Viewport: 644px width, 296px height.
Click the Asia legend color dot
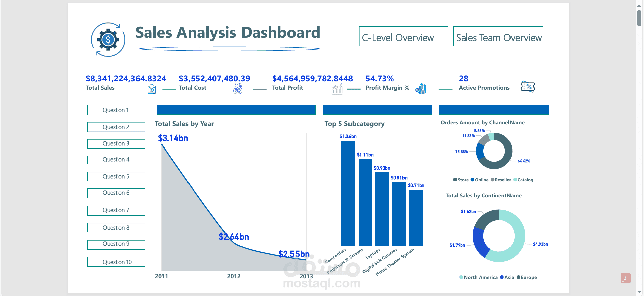pyautogui.click(x=502, y=277)
